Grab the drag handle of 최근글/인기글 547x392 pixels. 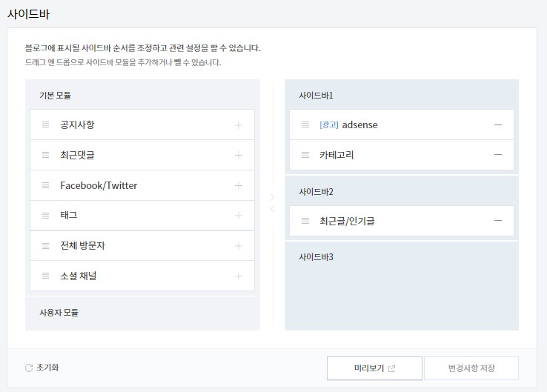[x=305, y=220]
